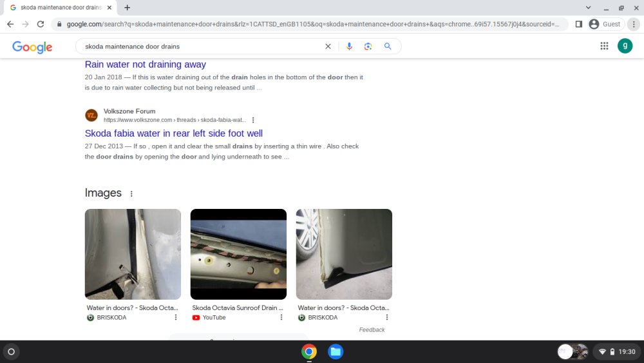Click the Images section heading
644x363 pixels.
point(103,193)
